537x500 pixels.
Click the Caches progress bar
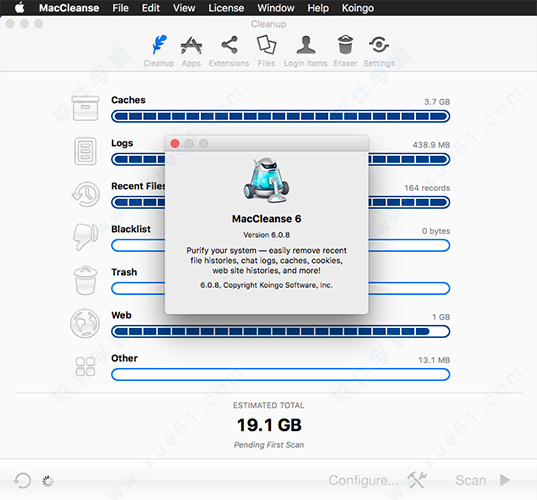point(280,116)
